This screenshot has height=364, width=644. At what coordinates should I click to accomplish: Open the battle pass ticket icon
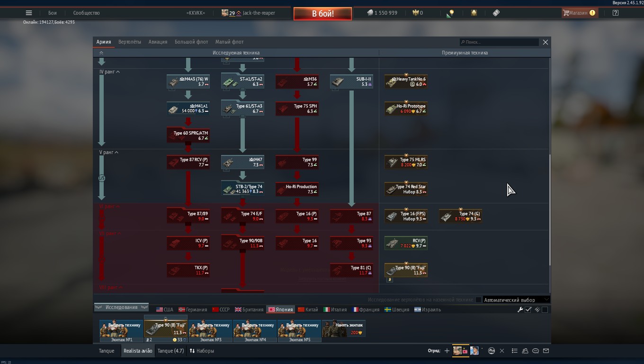[x=496, y=13]
